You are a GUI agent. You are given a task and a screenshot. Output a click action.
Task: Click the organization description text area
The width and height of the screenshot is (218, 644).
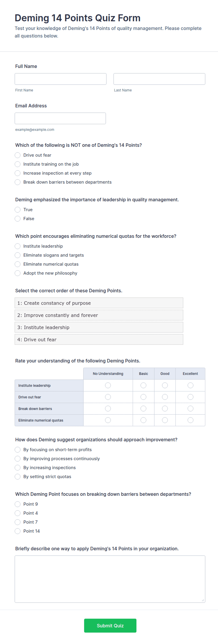(110, 579)
